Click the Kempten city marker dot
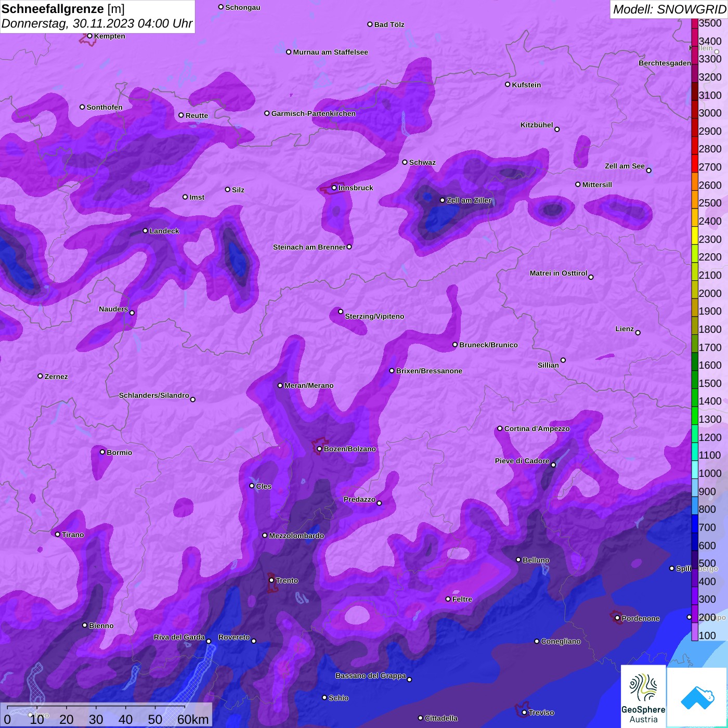 pos(89,36)
